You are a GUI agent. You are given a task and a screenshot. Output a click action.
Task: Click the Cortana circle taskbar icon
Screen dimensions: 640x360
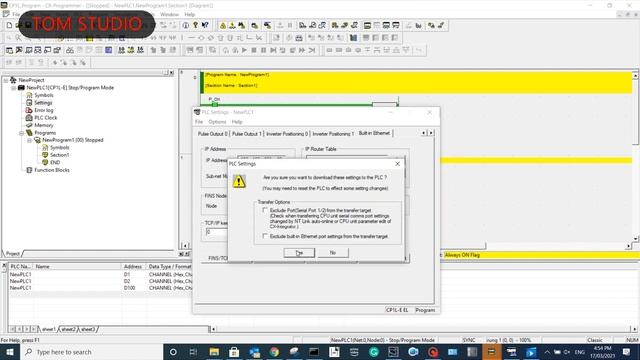[173, 352]
